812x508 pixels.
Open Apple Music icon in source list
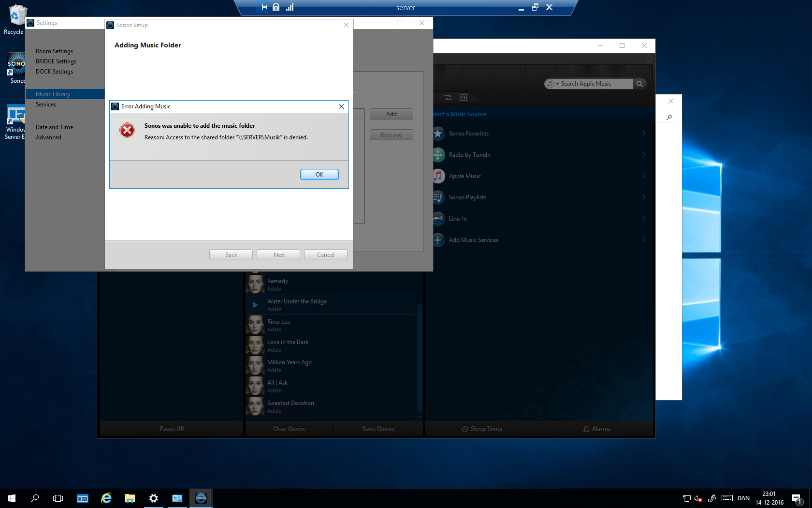tap(438, 176)
